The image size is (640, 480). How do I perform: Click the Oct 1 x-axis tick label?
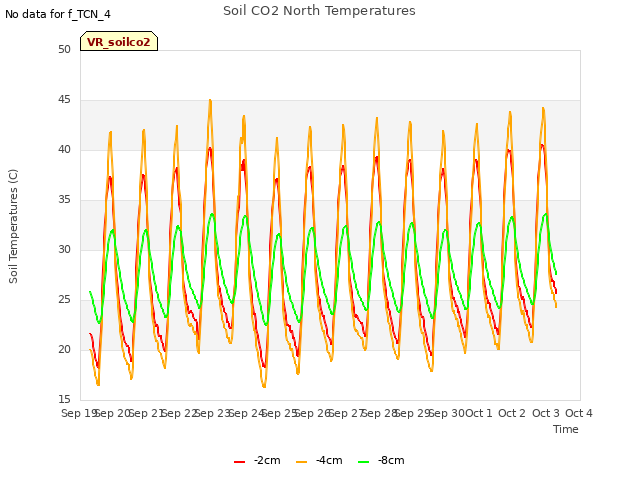[479, 413]
